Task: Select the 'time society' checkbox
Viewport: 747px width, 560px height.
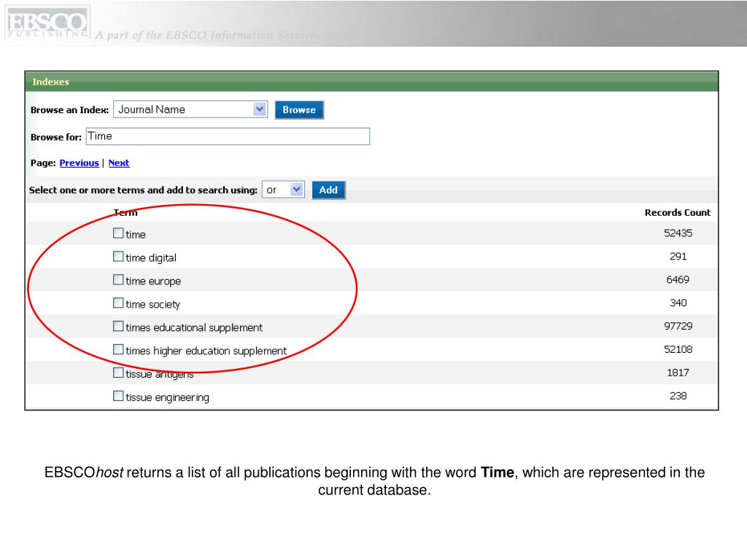Action: (118, 303)
